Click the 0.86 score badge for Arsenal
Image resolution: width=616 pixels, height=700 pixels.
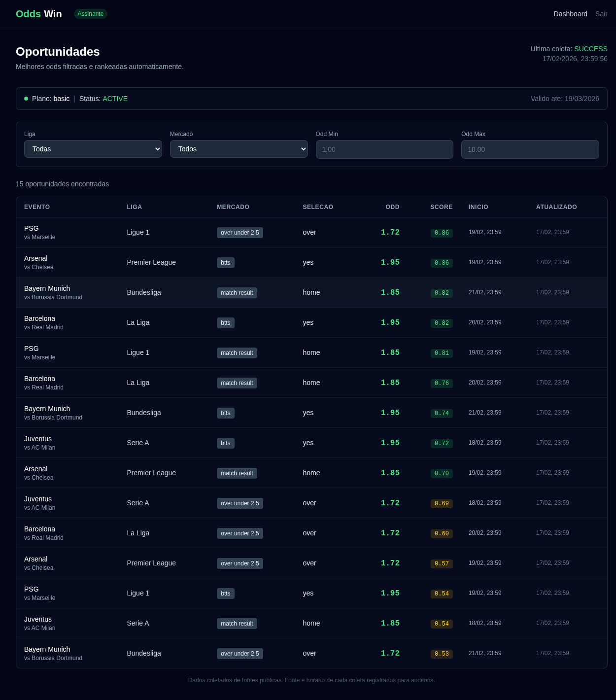442,263
